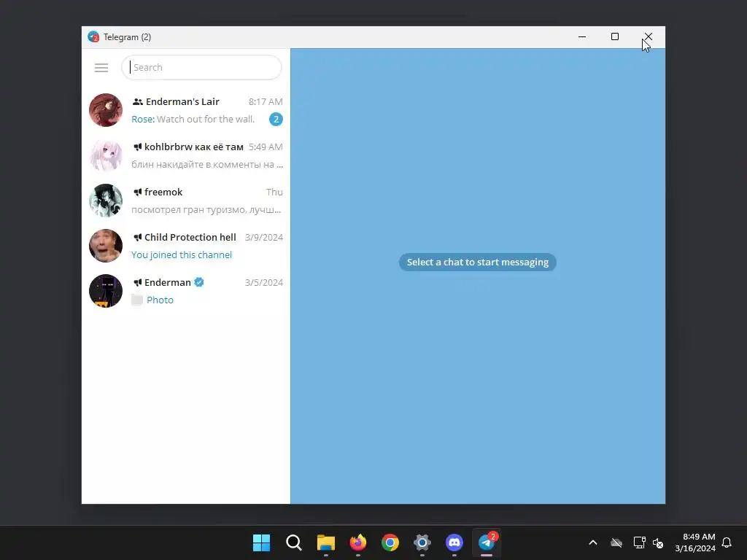Open Firefox from the taskbar
The height and width of the screenshot is (560, 747).
[357, 542]
